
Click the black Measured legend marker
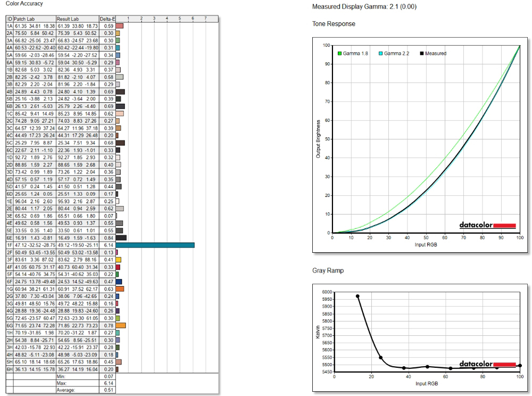[x=422, y=54]
